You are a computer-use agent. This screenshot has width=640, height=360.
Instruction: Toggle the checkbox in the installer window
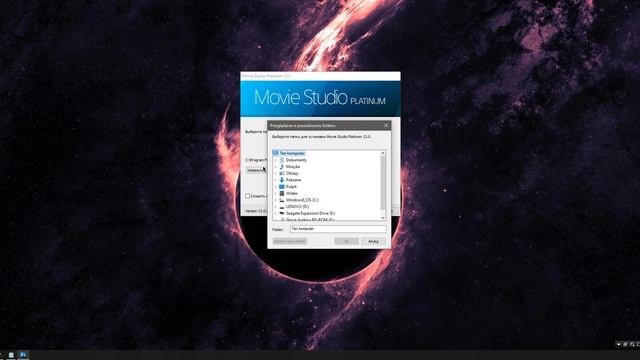click(x=247, y=196)
